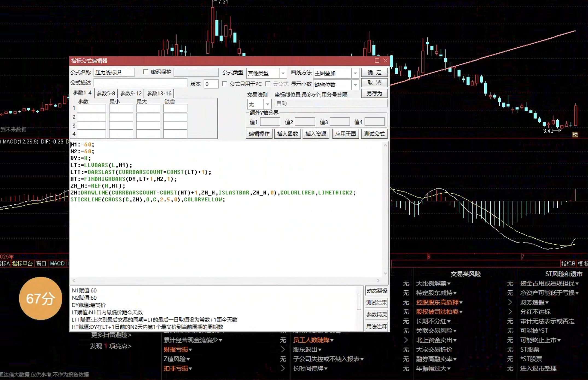Click code editor scroll-up arrow
Screen dimensions: 588x380
coord(385,145)
